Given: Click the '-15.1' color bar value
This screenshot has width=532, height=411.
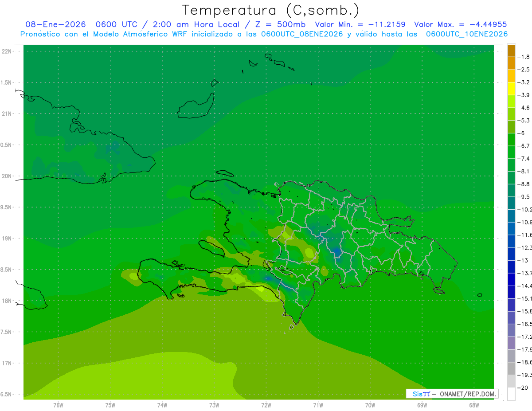Looking at the screenshot, I should point(524,298).
